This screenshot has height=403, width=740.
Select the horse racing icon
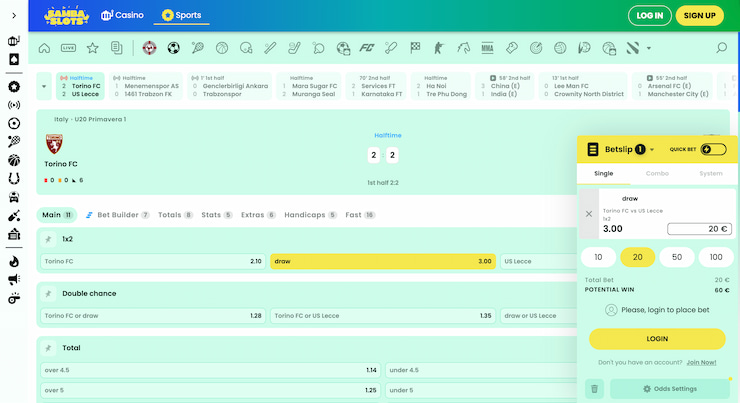click(463, 48)
